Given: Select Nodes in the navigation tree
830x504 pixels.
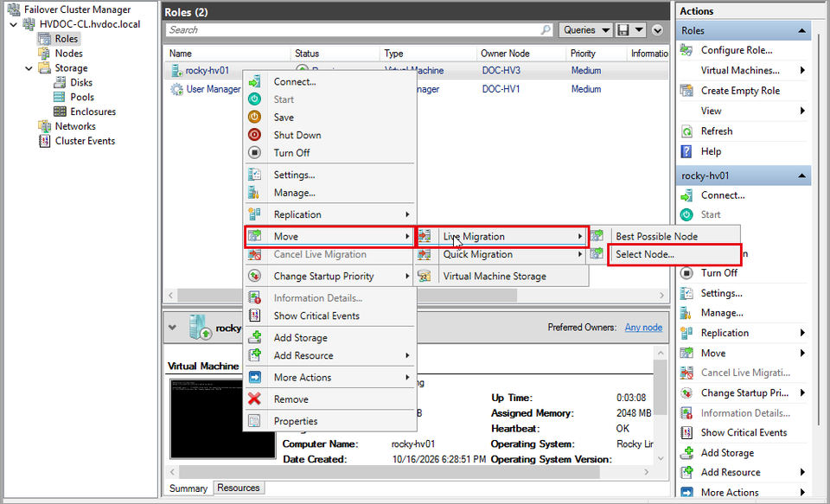Looking at the screenshot, I should click(69, 54).
